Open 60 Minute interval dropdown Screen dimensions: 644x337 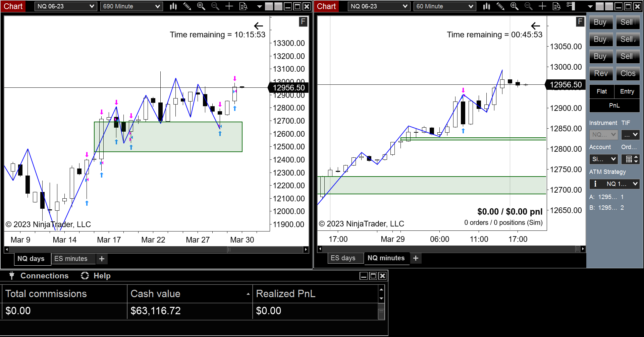point(445,6)
